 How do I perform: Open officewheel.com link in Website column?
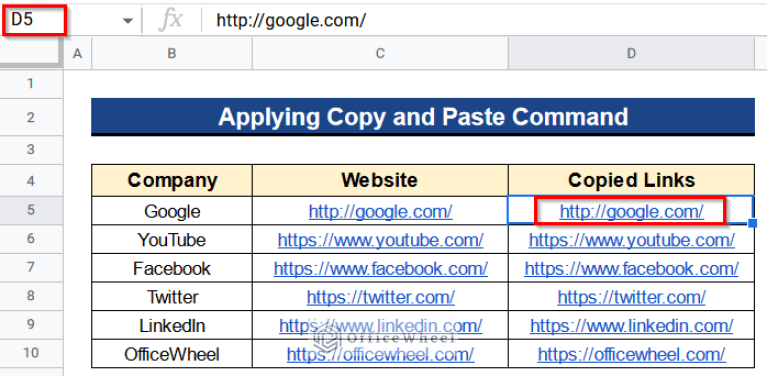click(x=381, y=354)
